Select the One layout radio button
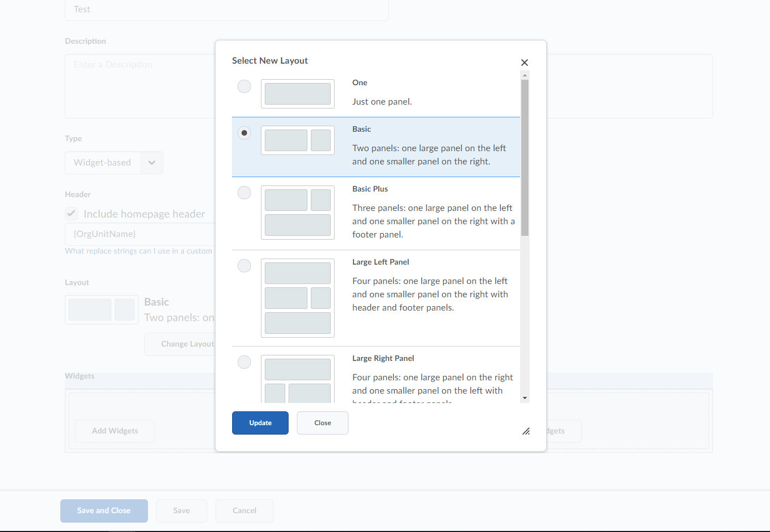Image resolution: width=770 pixels, height=532 pixels. 244,86
